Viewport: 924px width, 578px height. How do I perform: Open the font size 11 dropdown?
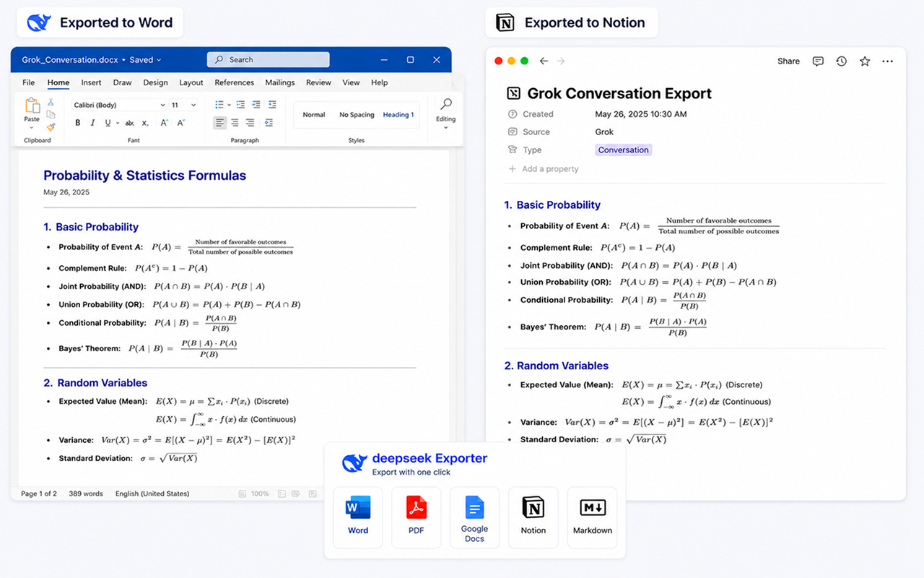click(x=183, y=105)
